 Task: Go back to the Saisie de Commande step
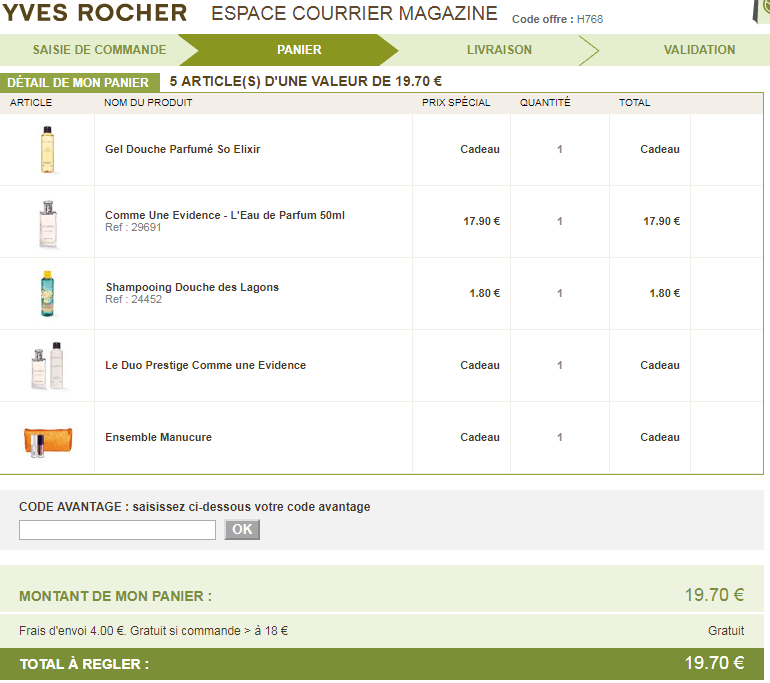[99, 49]
